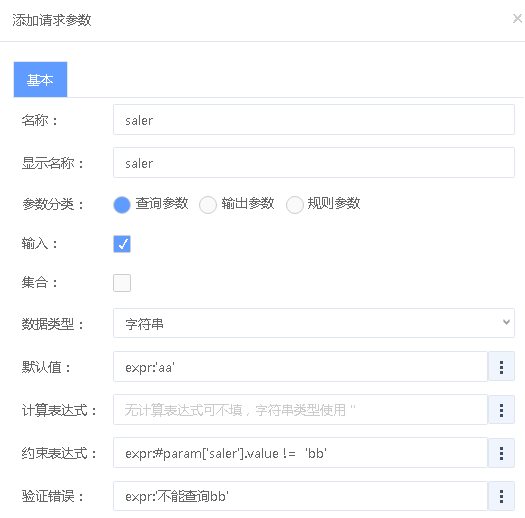
Task: Edit the 约束表达式 expression field
Action: pyautogui.click(x=300, y=453)
